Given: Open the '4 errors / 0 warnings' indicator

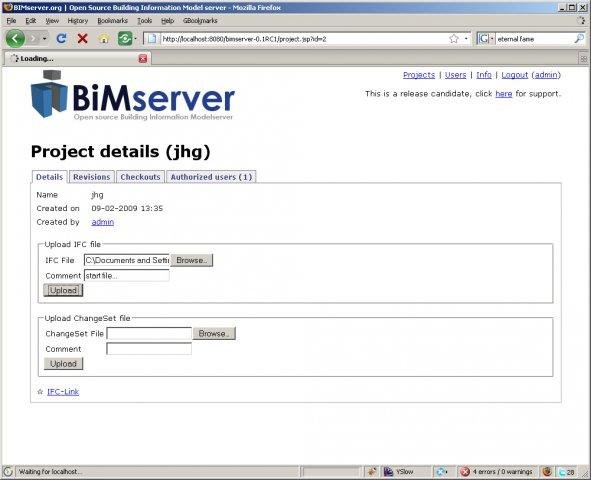Looking at the screenshot, I should (x=497, y=471).
